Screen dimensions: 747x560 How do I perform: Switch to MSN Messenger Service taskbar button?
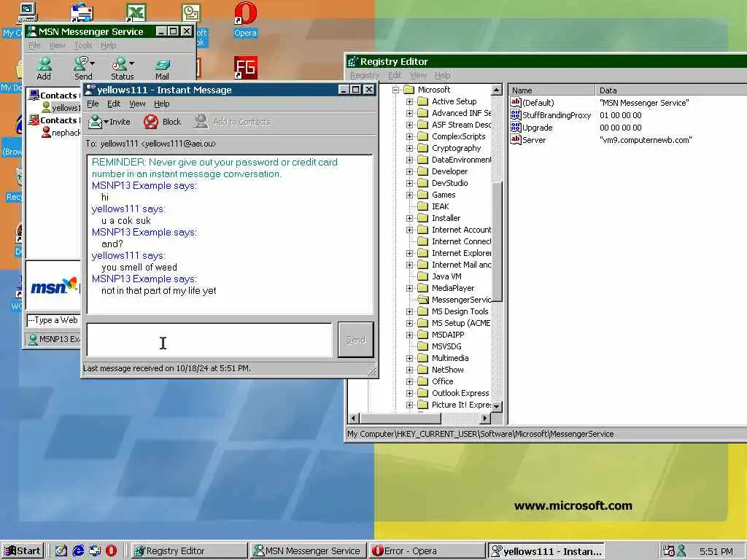[308, 551]
